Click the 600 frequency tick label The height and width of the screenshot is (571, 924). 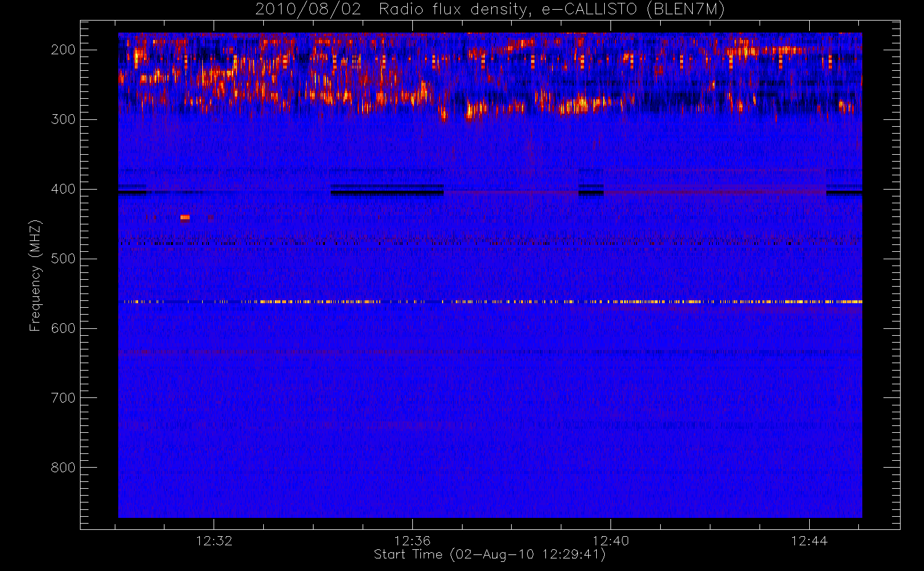pyautogui.click(x=63, y=328)
